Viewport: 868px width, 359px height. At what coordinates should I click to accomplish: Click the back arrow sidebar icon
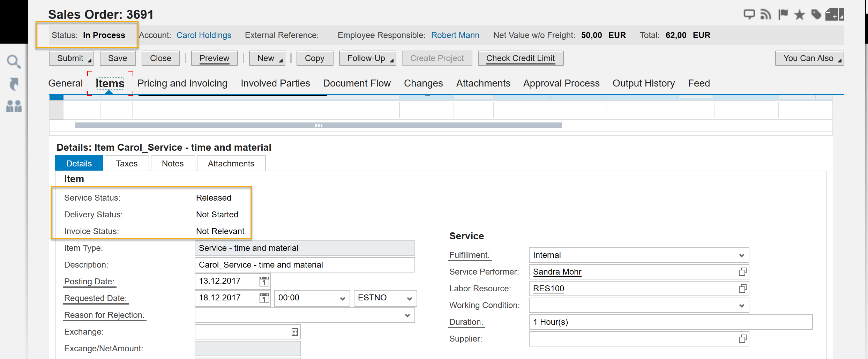(x=14, y=84)
